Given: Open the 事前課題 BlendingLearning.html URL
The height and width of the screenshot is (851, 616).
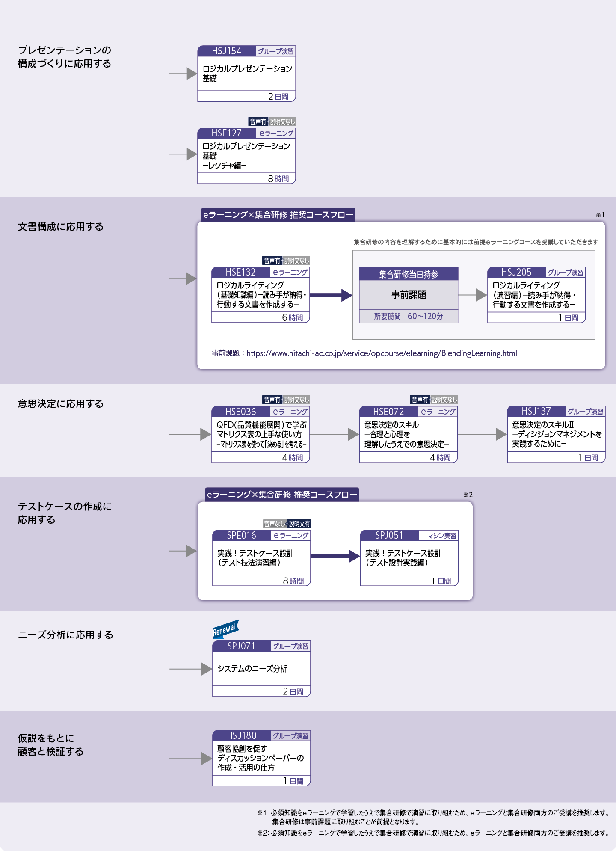Looking at the screenshot, I should click(382, 353).
